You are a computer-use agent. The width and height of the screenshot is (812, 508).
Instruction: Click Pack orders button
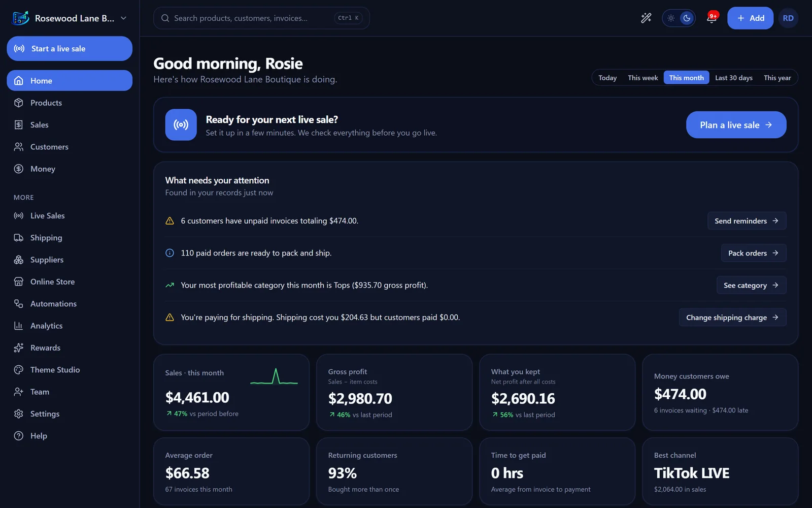point(754,253)
